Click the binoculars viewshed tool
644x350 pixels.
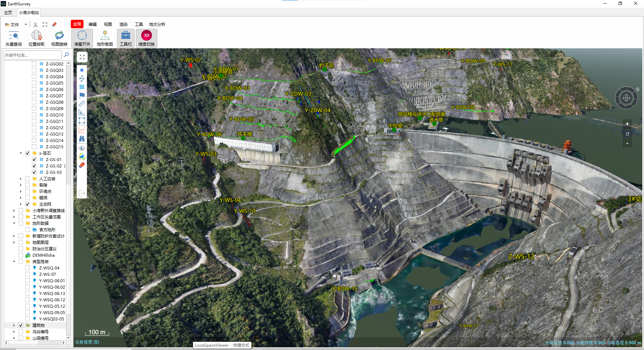click(x=82, y=139)
